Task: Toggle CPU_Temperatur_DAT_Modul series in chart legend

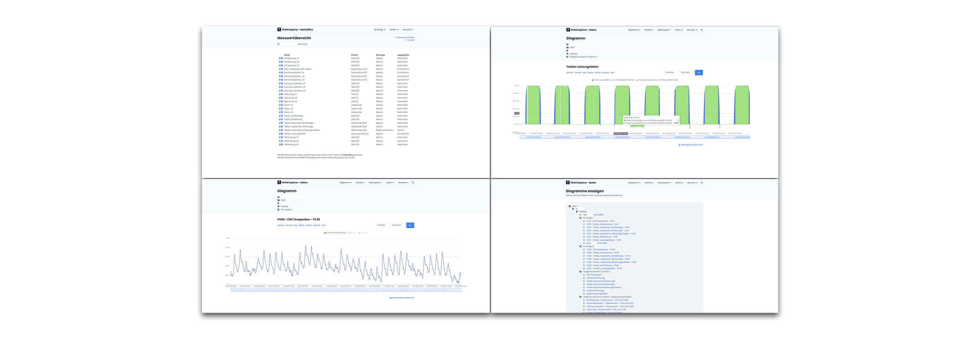Action: click(335, 233)
